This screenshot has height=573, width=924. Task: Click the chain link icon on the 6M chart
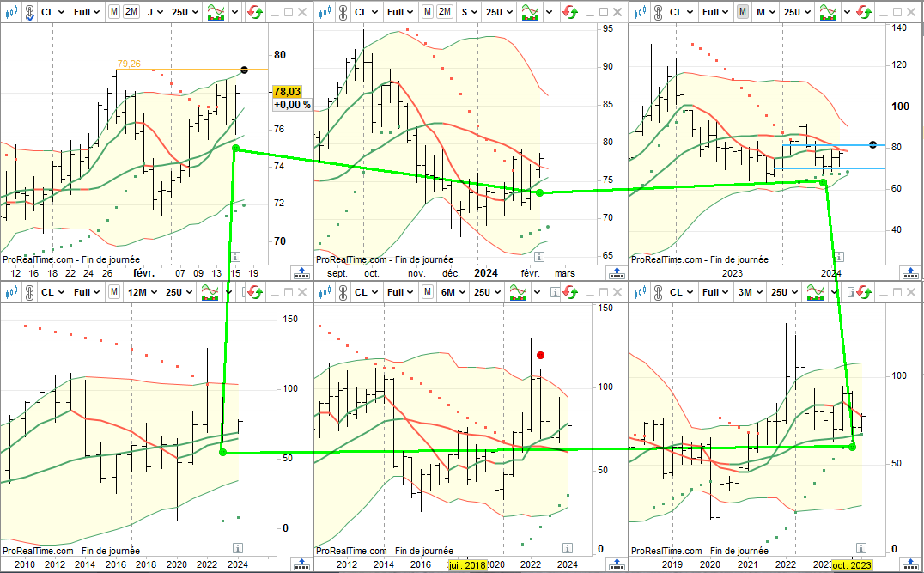[344, 292]
